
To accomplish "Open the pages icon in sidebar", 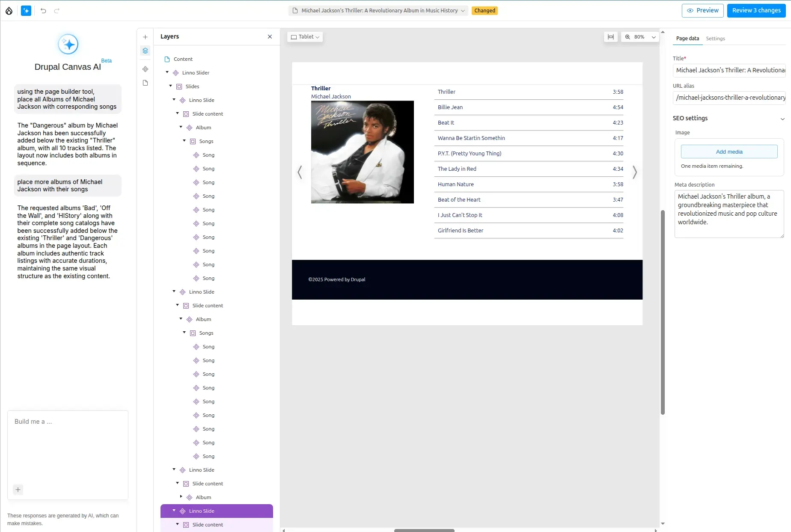I will tap(145, 83).
